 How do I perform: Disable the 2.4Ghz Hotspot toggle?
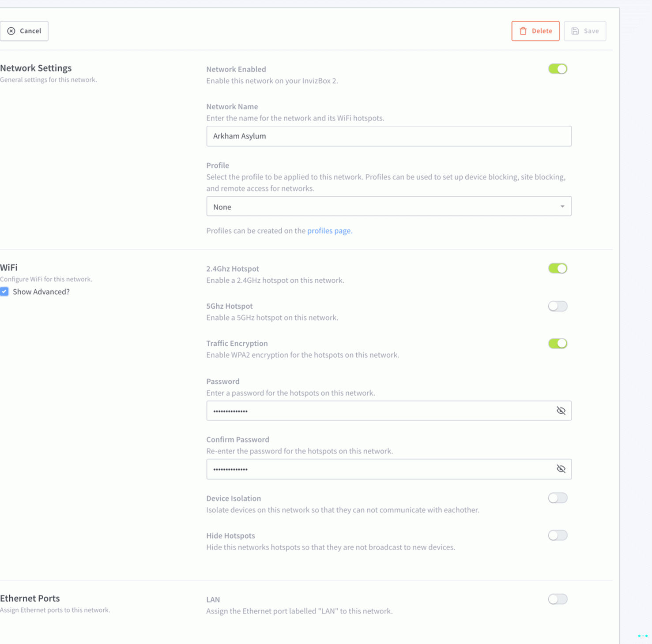(x=558, y=269)
